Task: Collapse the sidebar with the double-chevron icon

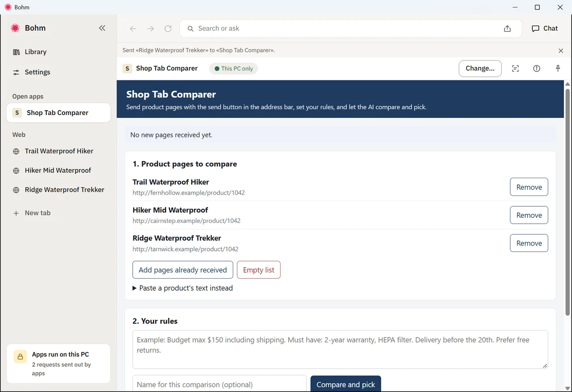Action: coord(102,28)
